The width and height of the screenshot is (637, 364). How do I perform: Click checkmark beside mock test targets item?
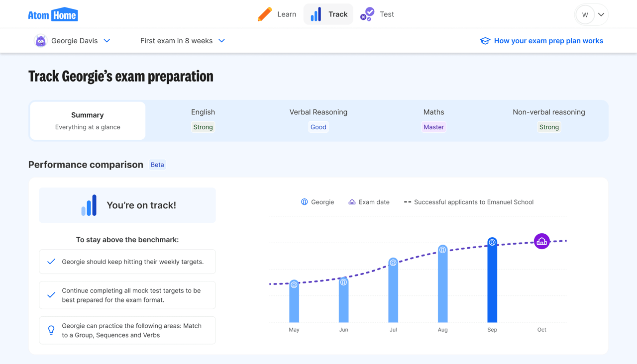coord(51,295)
